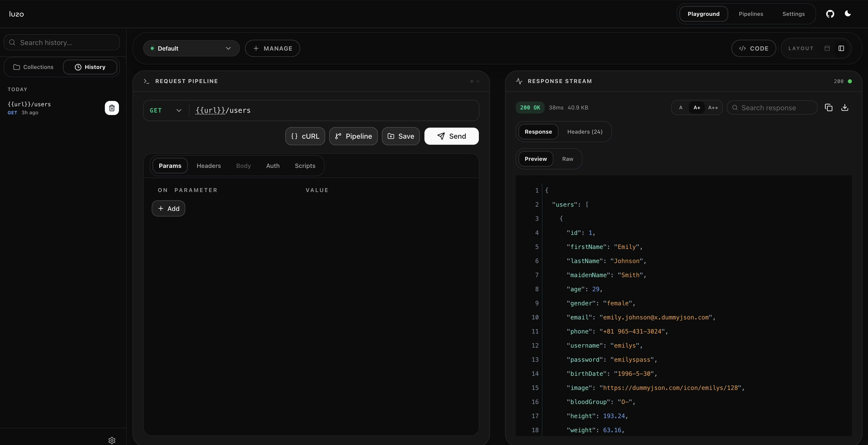Switch to Raw response view
The height and width of the screenshot is (445, 868).
click(567, 159)
